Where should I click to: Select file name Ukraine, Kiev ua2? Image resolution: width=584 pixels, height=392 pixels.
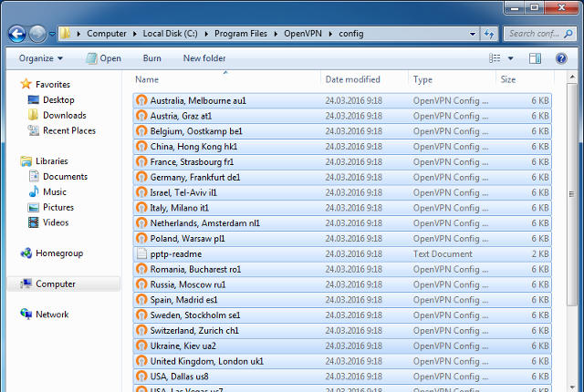click(182, 346)
